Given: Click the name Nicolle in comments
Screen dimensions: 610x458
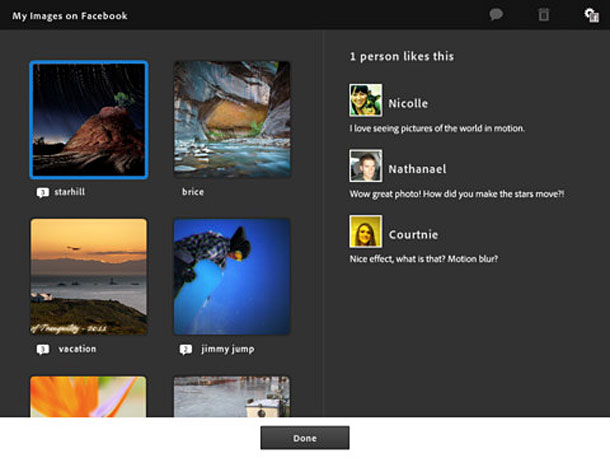Looking at the screenshot, I should coord(408,103).
